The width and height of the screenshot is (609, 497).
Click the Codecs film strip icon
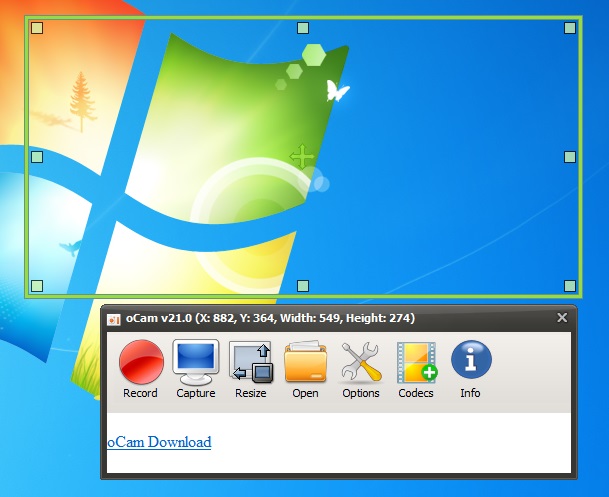[416, 362]
